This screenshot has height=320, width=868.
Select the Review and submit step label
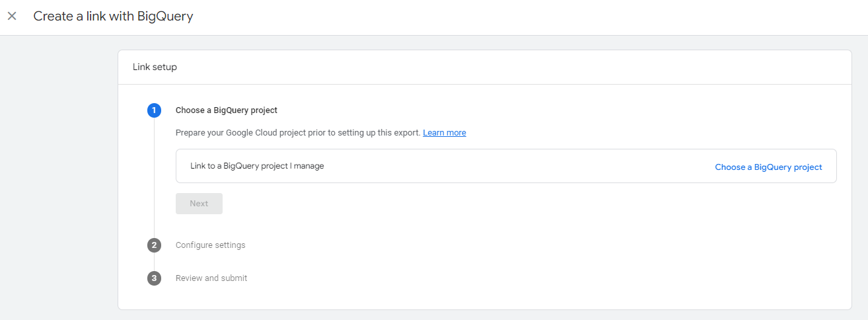pyautogui.click(x=211, y=278)
